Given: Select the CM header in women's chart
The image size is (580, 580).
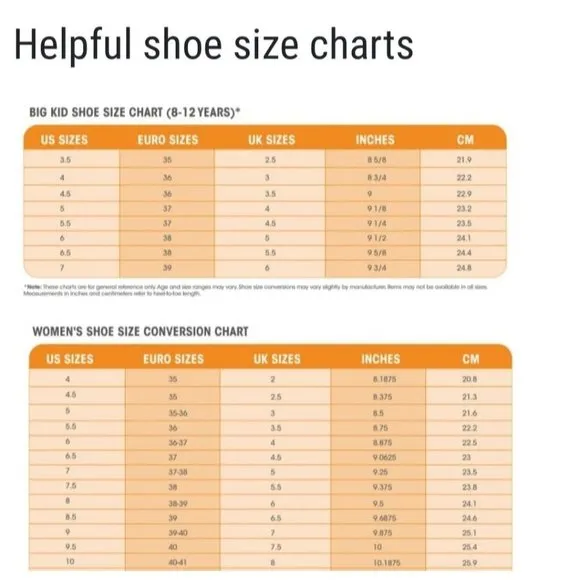Looking at the screenshot, I should (471, 359).
